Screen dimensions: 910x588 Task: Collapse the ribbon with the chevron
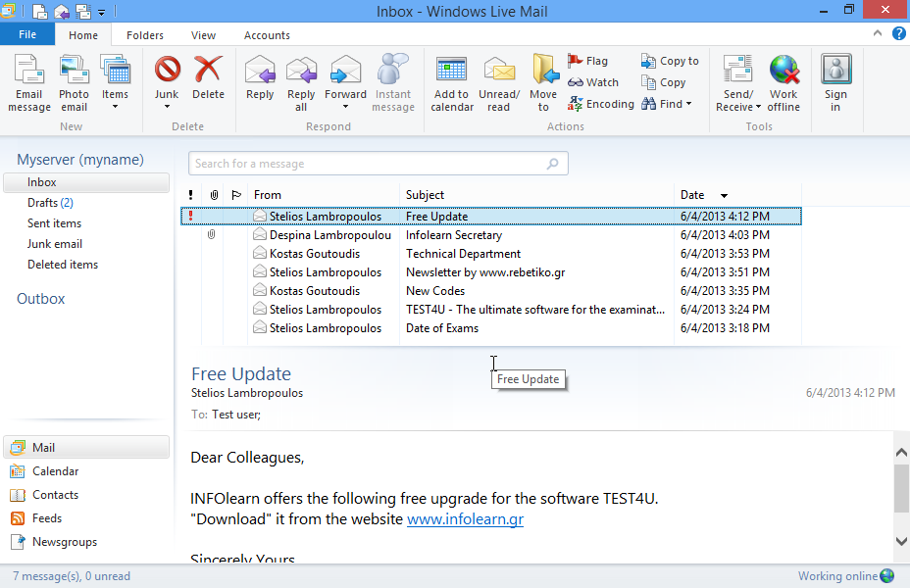tap(877, 33)
